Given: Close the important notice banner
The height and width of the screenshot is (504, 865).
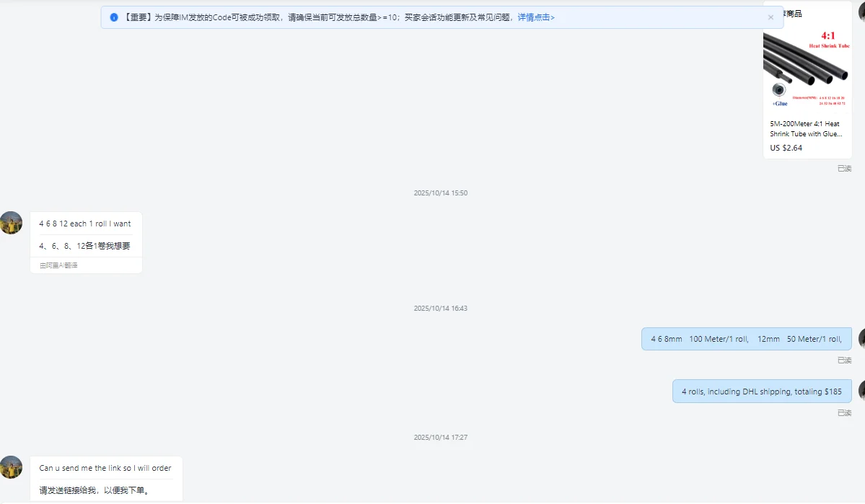Looking at the screenshot, I should (770, 17).
